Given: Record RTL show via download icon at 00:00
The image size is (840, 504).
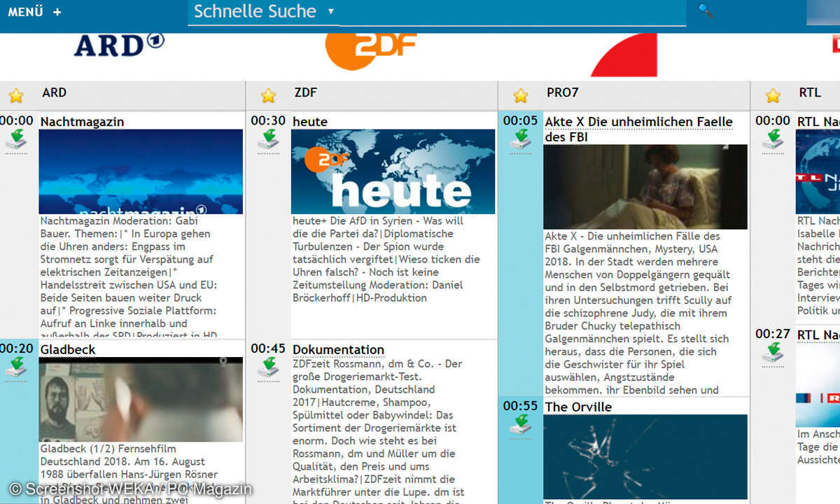Looking at the screenshot, I should point(773,140).
